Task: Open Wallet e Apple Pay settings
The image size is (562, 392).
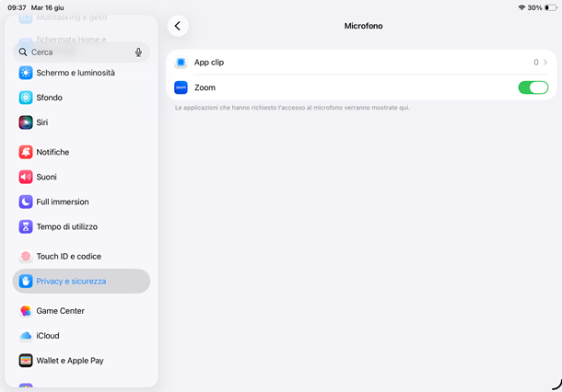Action: click(81, 361)
